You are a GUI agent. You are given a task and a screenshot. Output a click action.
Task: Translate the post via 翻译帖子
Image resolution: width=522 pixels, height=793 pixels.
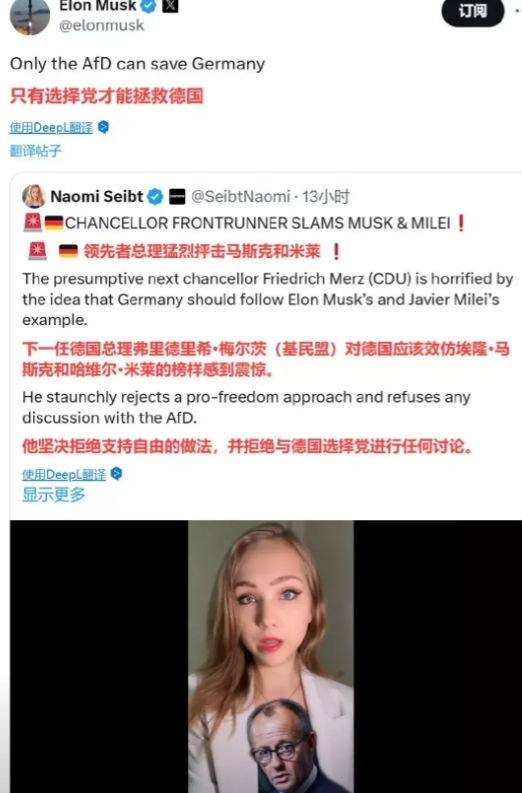pyautogui.click(x=35, y=150)
